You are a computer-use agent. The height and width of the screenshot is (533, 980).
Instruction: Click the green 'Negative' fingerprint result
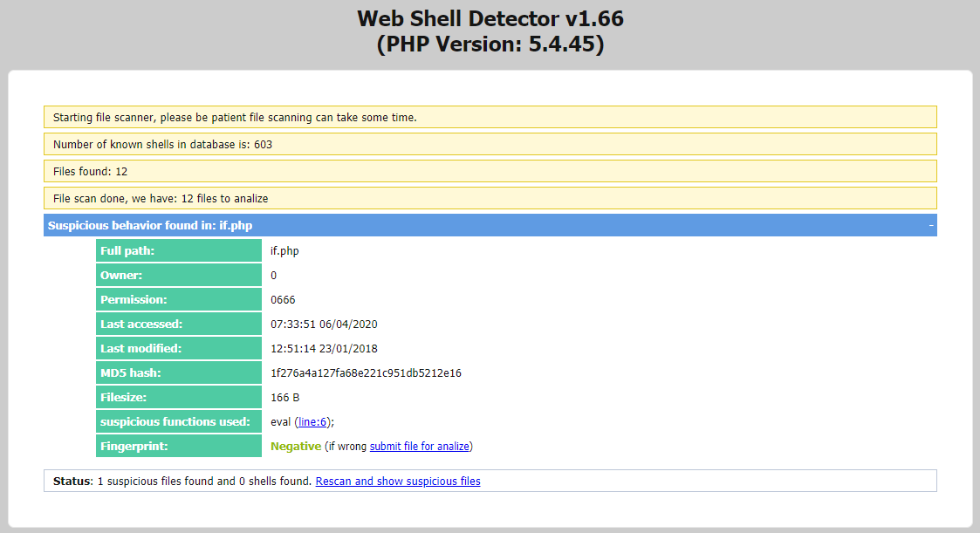pos(295,447)
